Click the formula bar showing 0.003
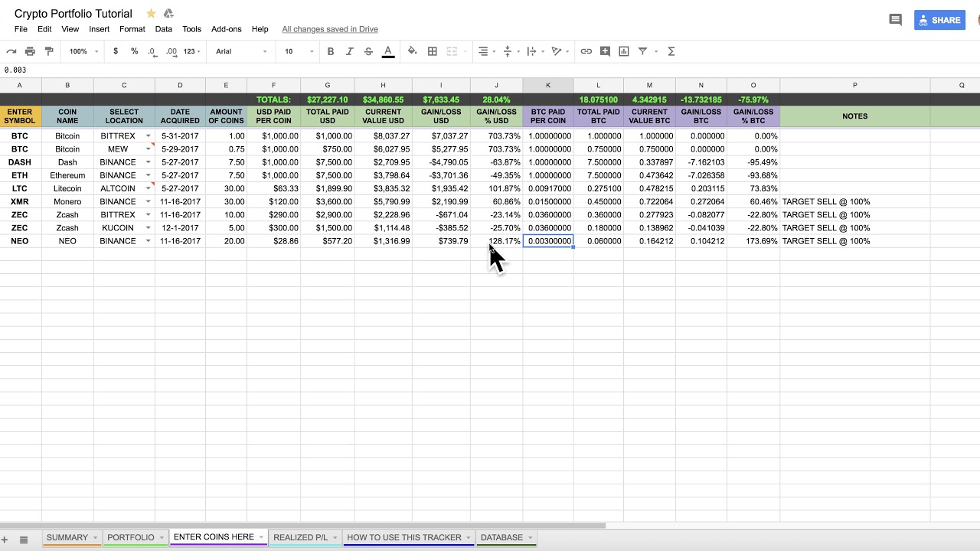Screen dimensions: 980x551 point(490,70)
